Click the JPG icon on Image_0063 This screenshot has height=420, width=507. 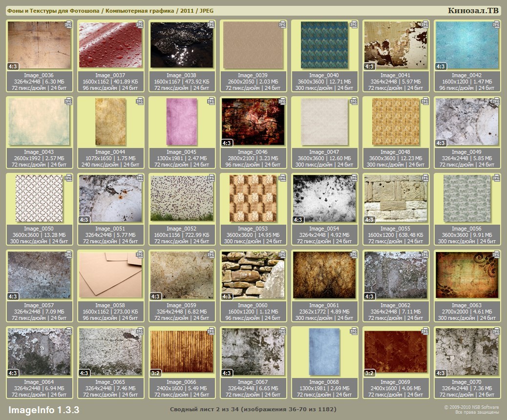pyautogui.click(x=496, y=254)
